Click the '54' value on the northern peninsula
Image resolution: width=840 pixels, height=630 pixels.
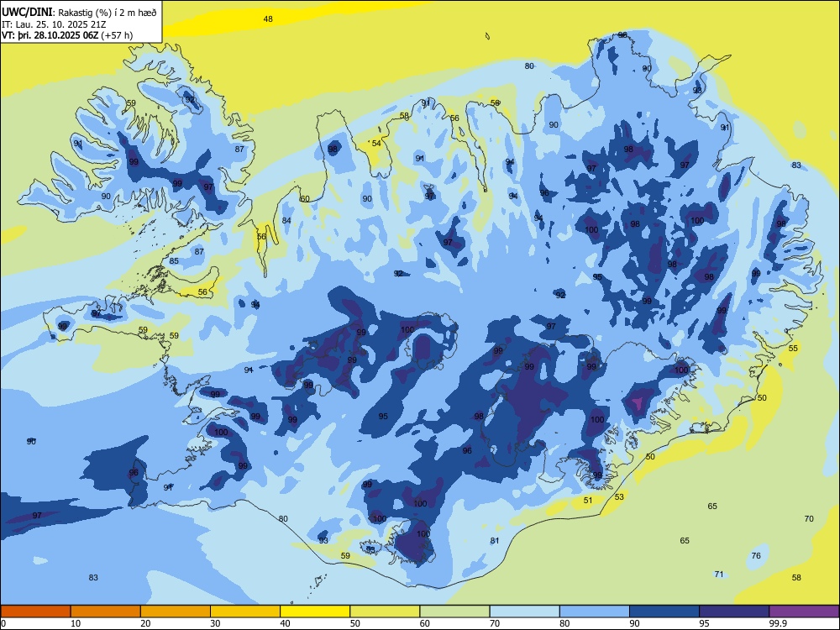(x=376, y=143)
